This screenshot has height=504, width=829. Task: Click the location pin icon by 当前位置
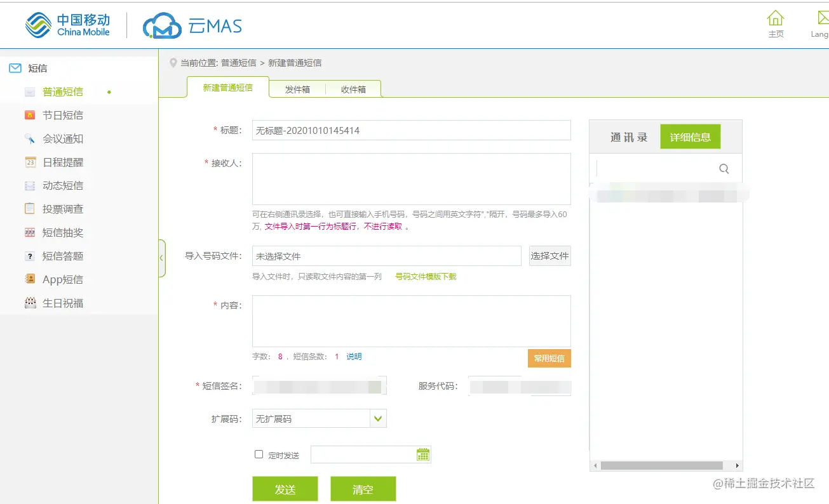173,63
